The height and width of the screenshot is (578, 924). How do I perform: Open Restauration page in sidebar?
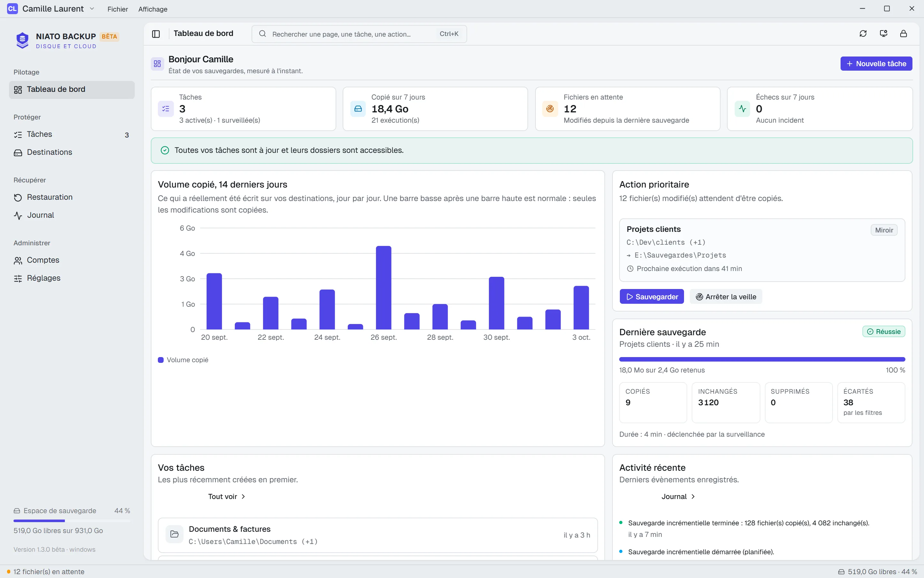72,197
